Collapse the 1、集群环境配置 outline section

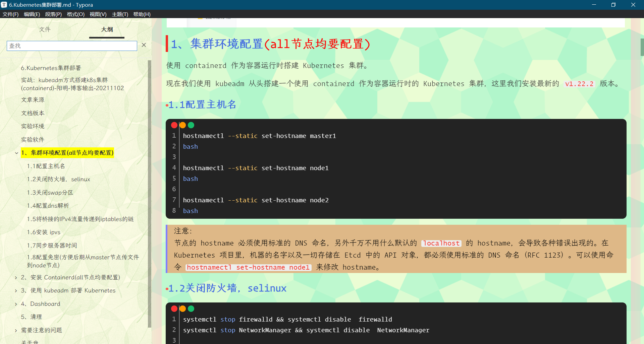[x=16, y=153]
